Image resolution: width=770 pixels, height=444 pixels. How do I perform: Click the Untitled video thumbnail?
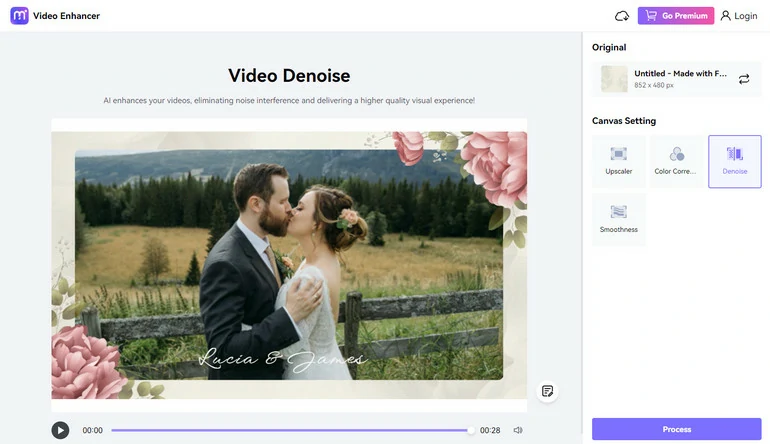(614, 79)
